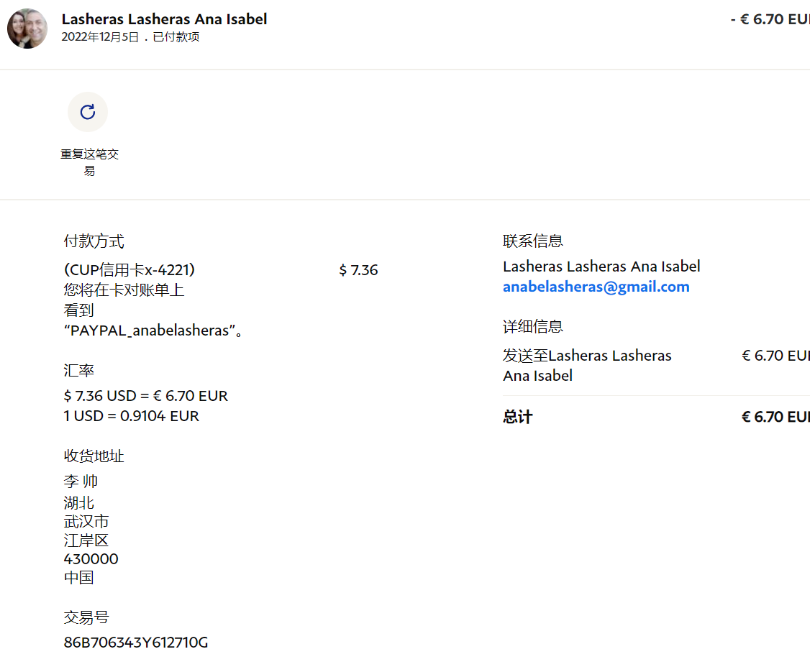This screenshot has height=656, width=810.
Task: Click the date 2022年12月5日 status line
Action: (130, 37)
